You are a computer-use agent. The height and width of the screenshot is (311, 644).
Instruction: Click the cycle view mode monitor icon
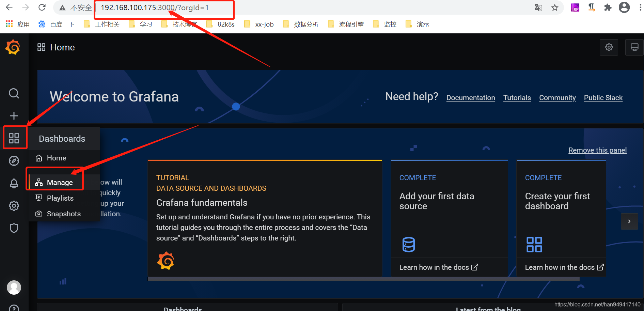point(634,47)
